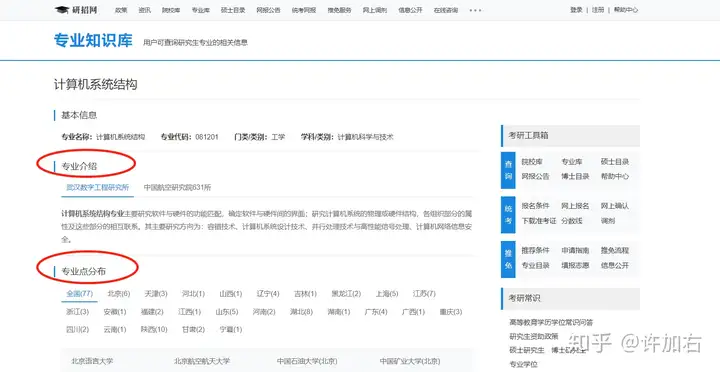This screenshot has width=720, height=372.
Task: Open 专业库 in the 考研工具箱 panel
Action: (572, 162)
